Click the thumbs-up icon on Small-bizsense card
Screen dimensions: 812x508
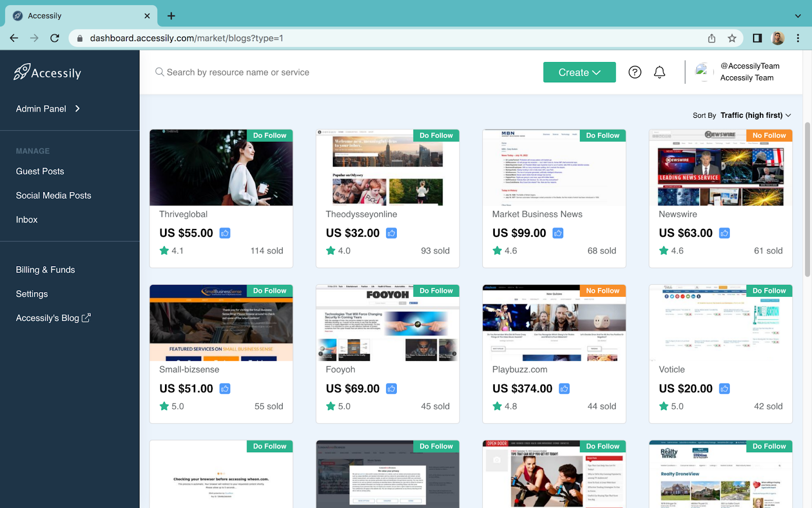coord(225,389)
